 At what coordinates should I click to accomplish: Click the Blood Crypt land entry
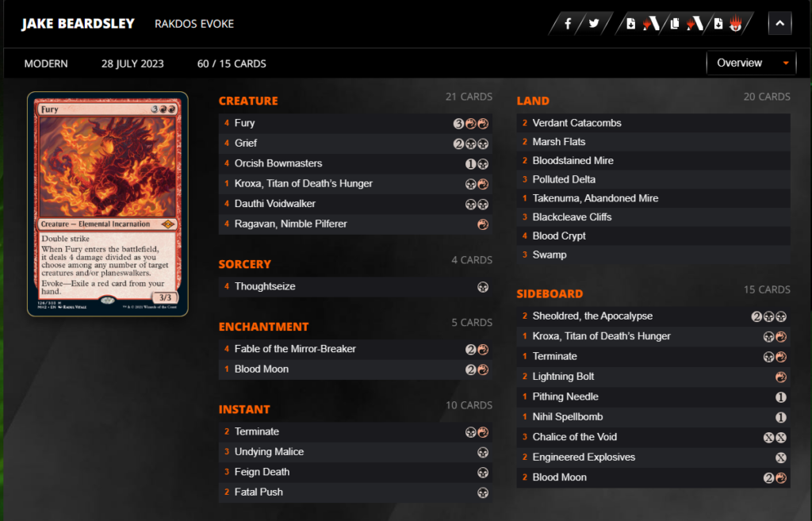click(653, 236)
